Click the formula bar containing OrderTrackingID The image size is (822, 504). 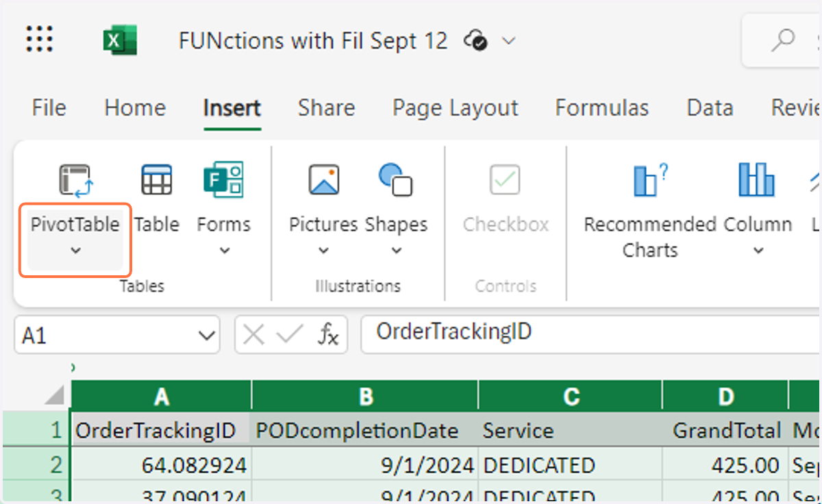click(590, 334)
